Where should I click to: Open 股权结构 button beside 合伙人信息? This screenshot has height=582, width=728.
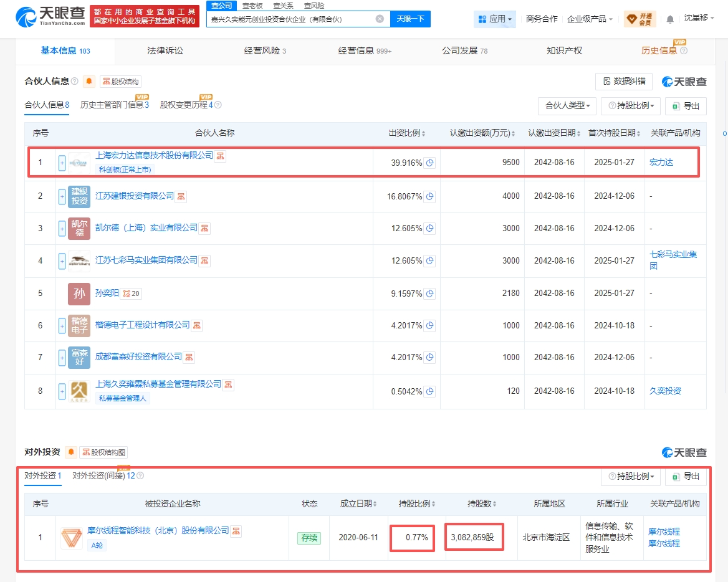tap(121, 81)
